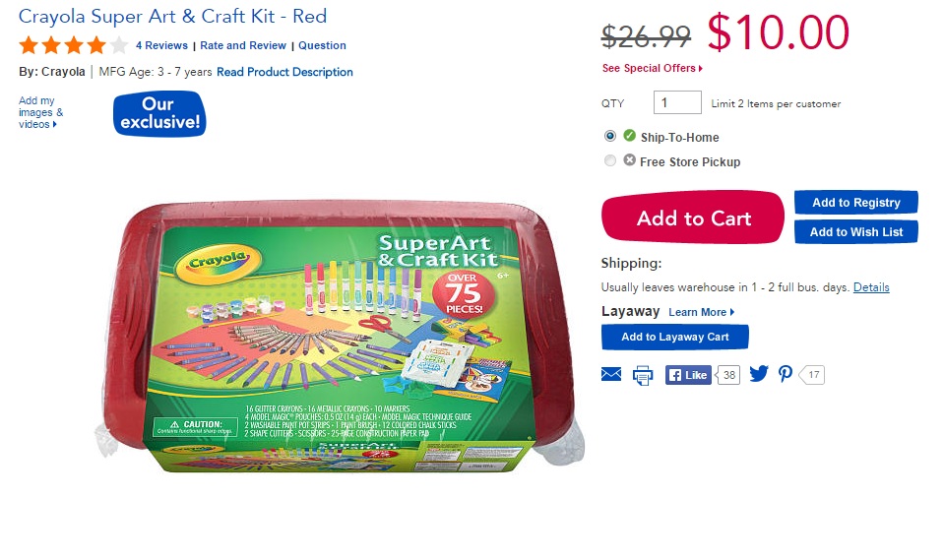Screen dimensions: 944x560
Task: Click the QTY input field
Action: (677, 102)
